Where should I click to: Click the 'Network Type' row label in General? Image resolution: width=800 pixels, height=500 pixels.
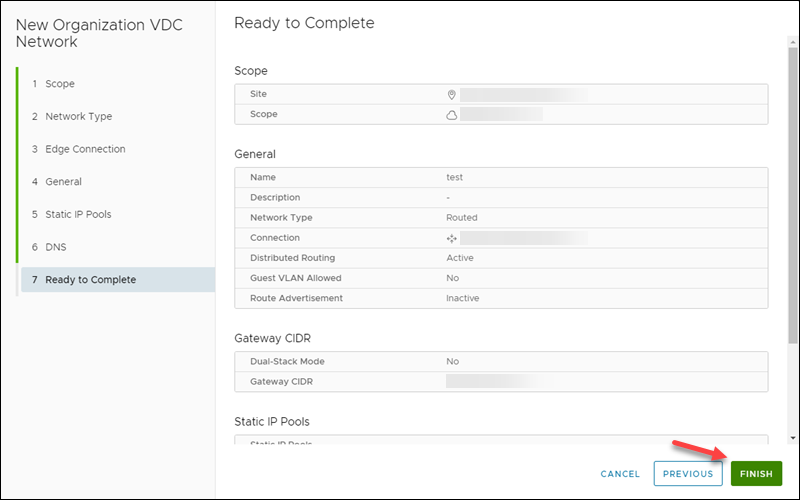click(x=281, y=217)
